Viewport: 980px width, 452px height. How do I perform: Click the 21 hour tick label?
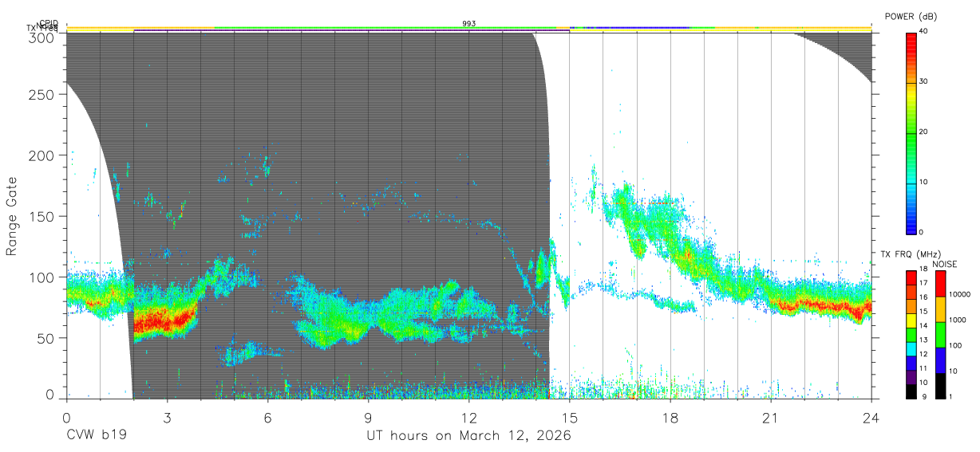pos(771,418)
